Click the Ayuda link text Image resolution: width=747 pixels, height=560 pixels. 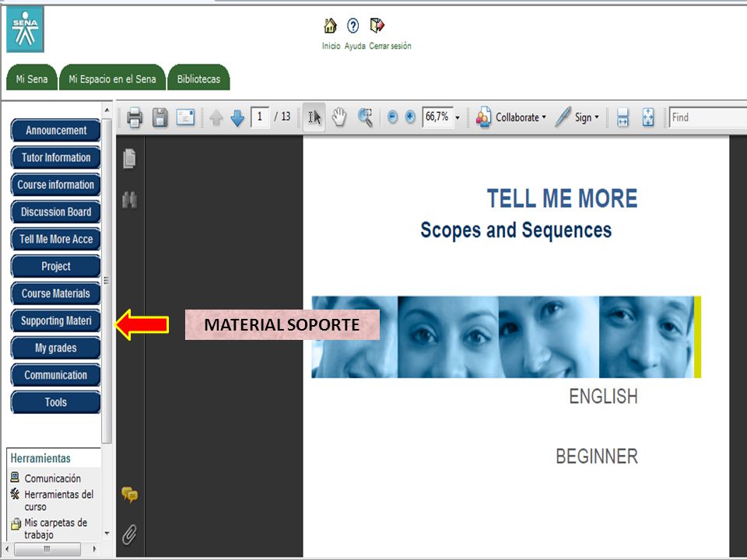[x=355, y=46]
